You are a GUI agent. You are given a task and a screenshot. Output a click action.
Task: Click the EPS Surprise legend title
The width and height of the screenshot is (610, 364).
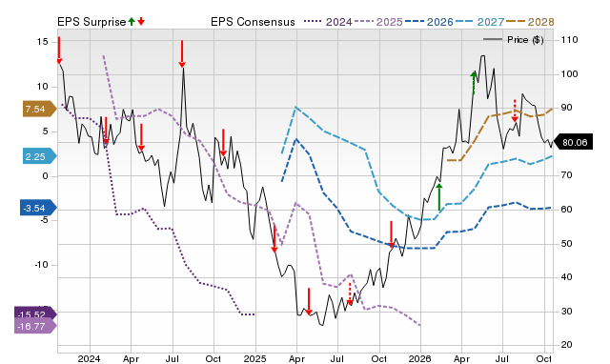[91, 22]
